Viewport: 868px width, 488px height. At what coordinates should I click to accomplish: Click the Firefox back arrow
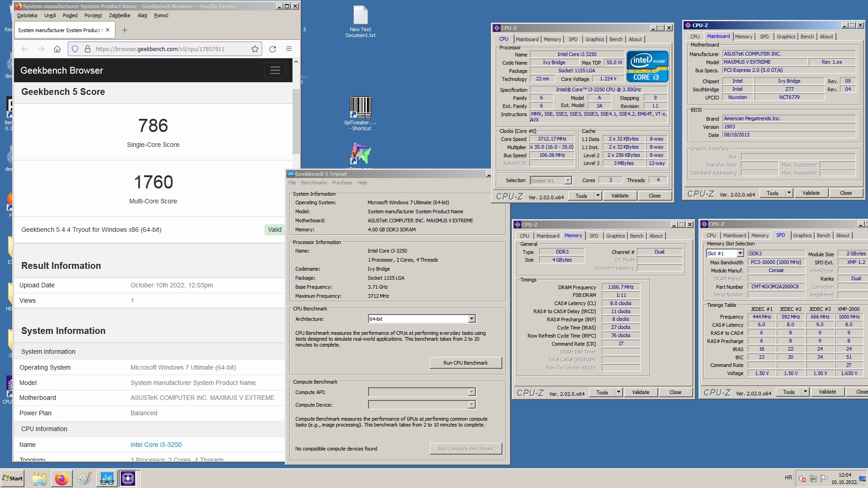pos(25,49)
